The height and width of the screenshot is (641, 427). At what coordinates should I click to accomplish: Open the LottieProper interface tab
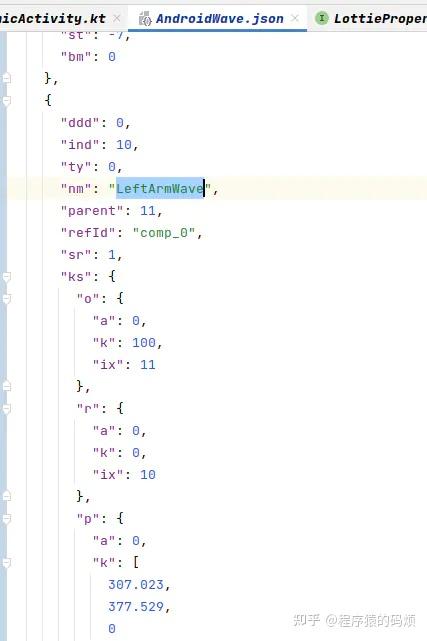pyautogui.click(x=380, y=18)
